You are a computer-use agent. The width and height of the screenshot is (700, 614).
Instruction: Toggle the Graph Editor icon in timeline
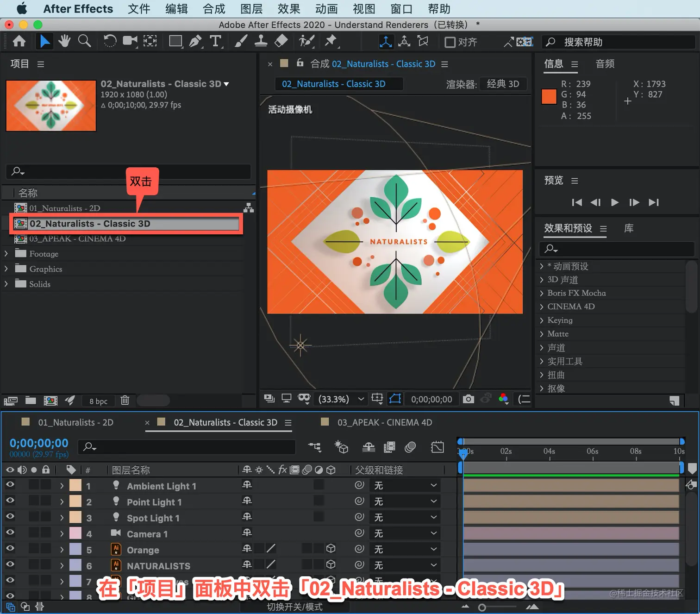tap(437, 447)
